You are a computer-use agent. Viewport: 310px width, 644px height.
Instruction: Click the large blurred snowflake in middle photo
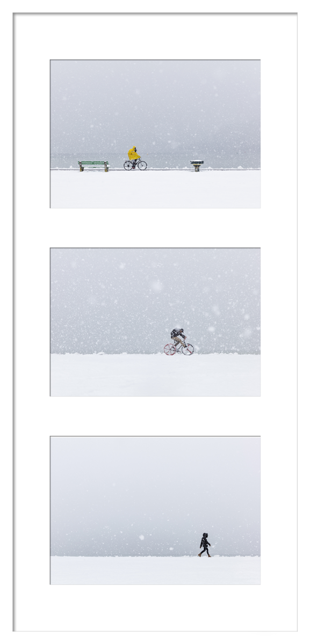coord(156,286)
